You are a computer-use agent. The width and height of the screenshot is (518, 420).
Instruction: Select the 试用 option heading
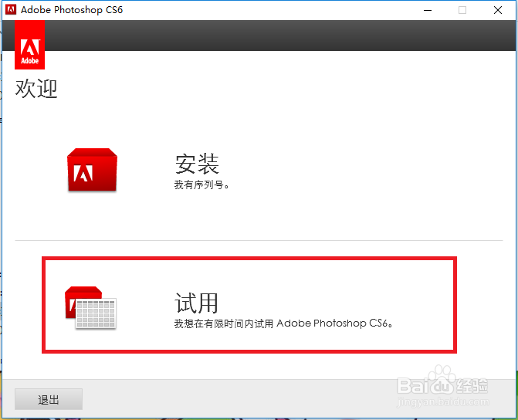click(196, 303)
